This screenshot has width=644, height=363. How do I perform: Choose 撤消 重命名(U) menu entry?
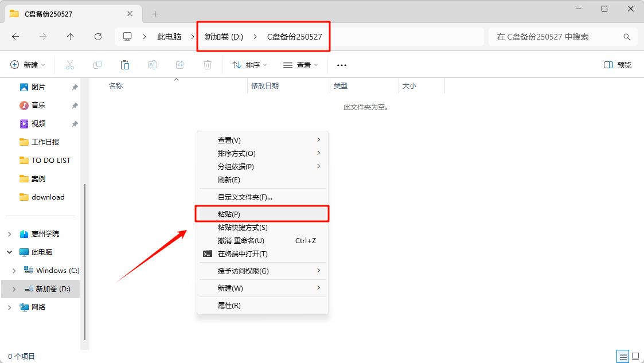263,240
